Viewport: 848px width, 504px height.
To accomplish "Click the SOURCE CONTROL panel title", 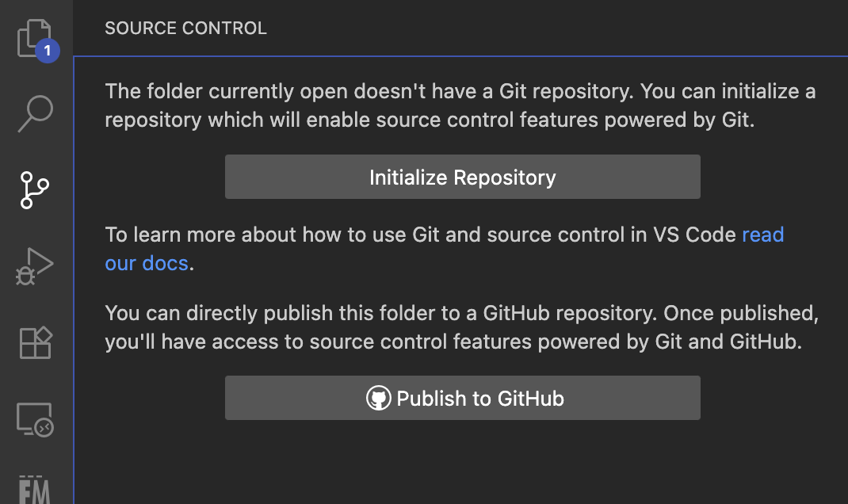I will (185, 28).
